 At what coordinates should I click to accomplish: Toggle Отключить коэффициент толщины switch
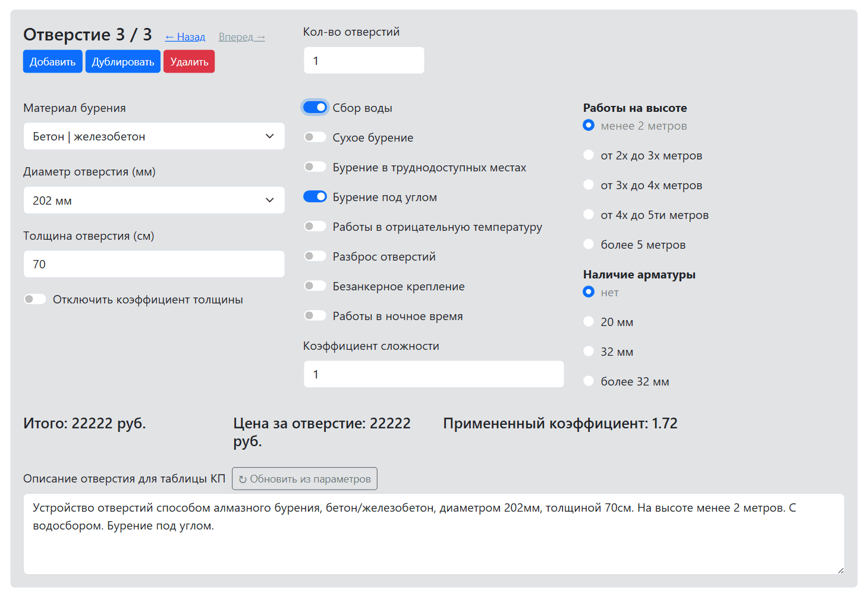pyautogui.click(x=35, y=299)
